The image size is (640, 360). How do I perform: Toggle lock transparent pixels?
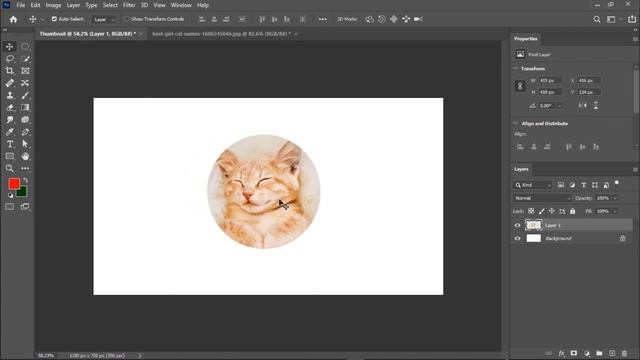(x=531, y=211)
